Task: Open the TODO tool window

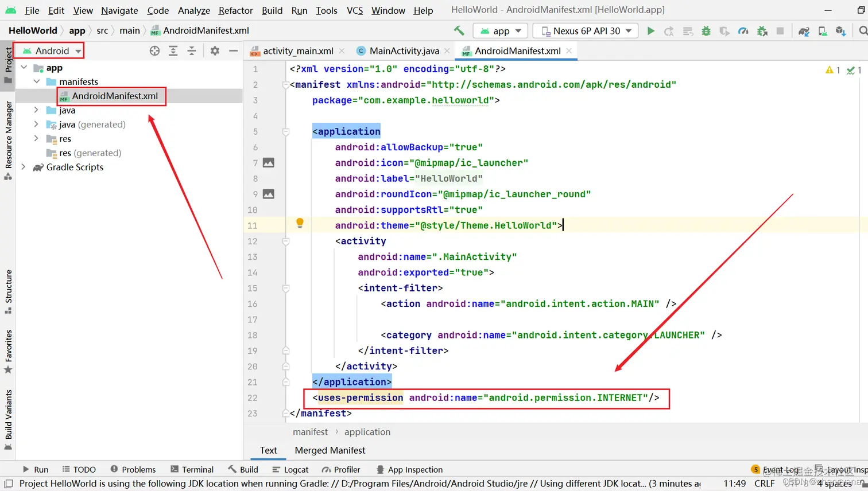Action: point(79,470)
